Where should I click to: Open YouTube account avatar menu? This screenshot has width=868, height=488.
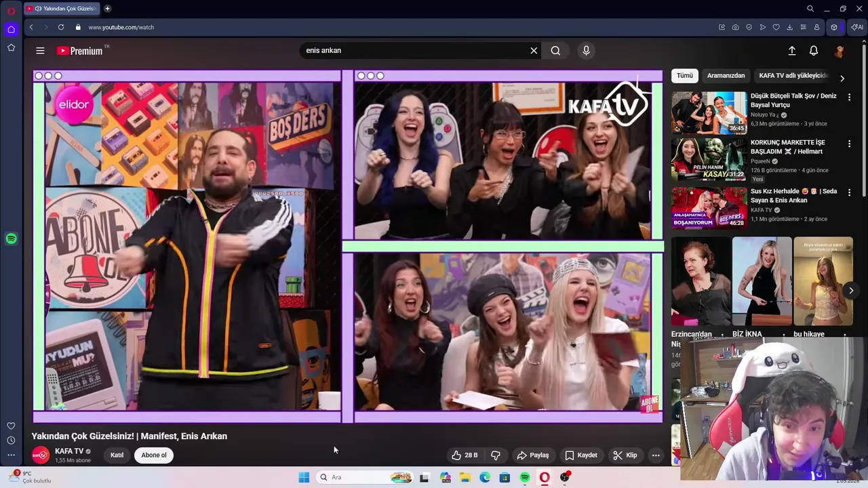[840, 51]
